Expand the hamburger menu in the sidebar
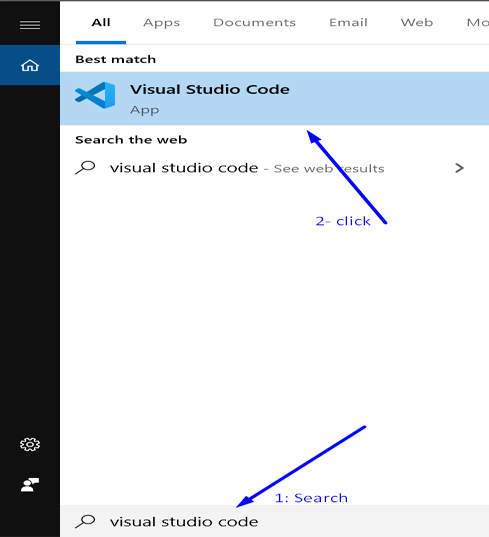The height and width of the screenshot is (537, 489). click(30, 25)
